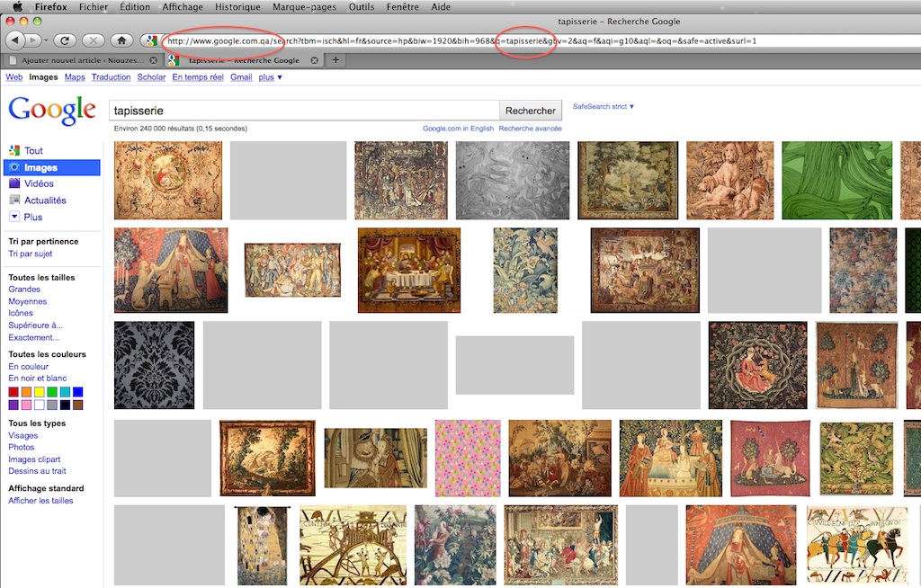
Task: Click the Tout icon in the sidebar
Action: point(14,150)
